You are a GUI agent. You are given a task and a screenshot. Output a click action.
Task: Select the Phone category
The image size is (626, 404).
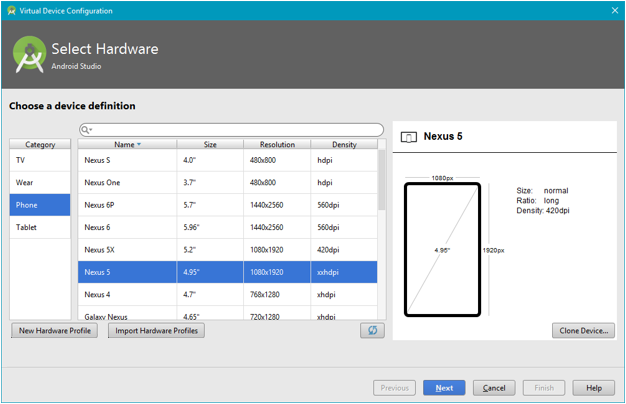[x=40, y=205]
